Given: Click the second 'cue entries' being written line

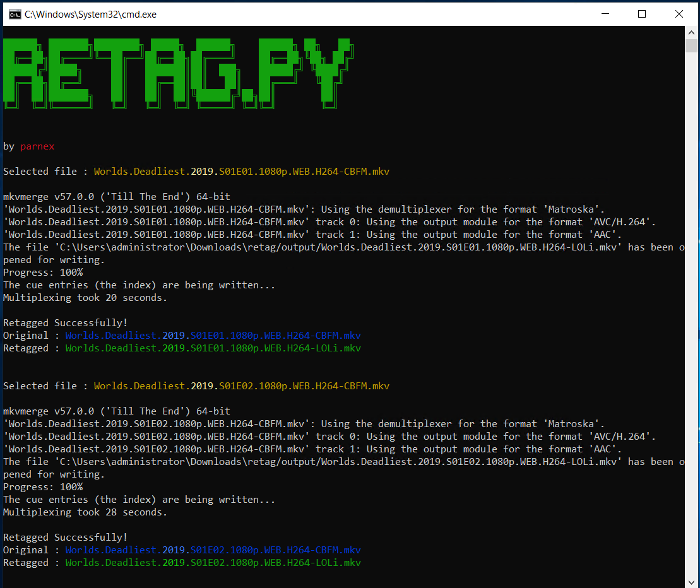Looking at the screenshot, I should [139, 500].
